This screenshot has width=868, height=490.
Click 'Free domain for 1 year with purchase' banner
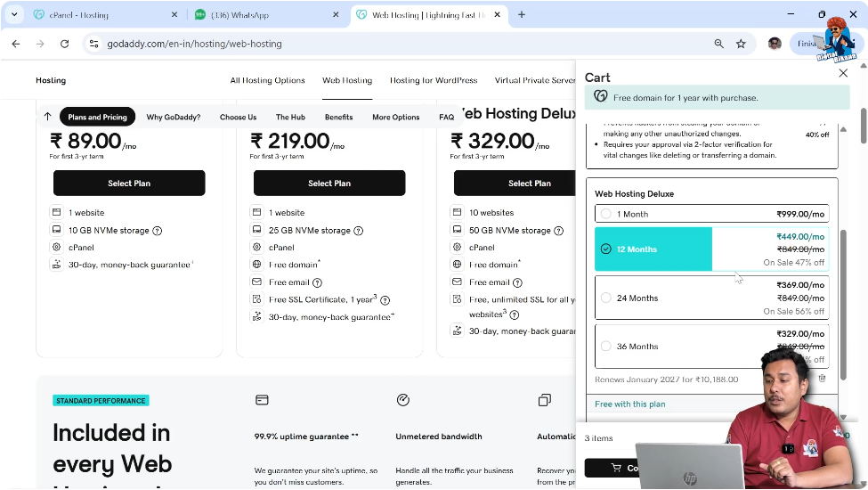pos(718,97)
